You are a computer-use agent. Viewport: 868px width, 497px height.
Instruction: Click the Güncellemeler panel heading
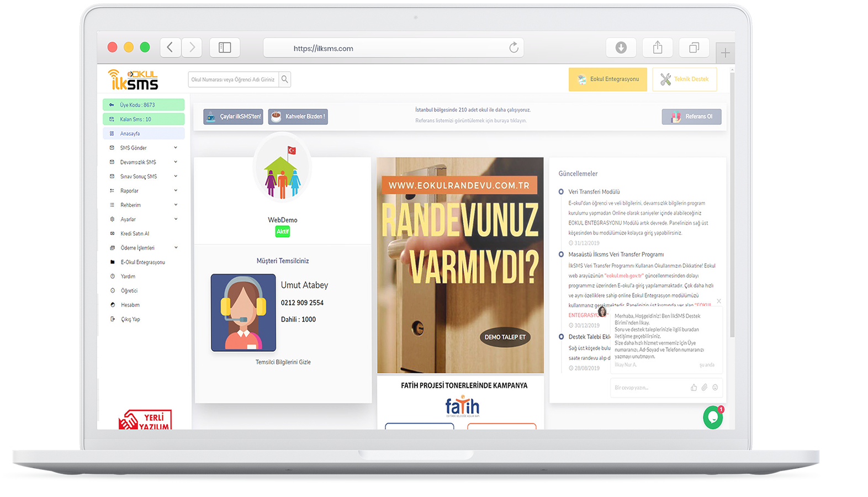[x=578, y=173]
